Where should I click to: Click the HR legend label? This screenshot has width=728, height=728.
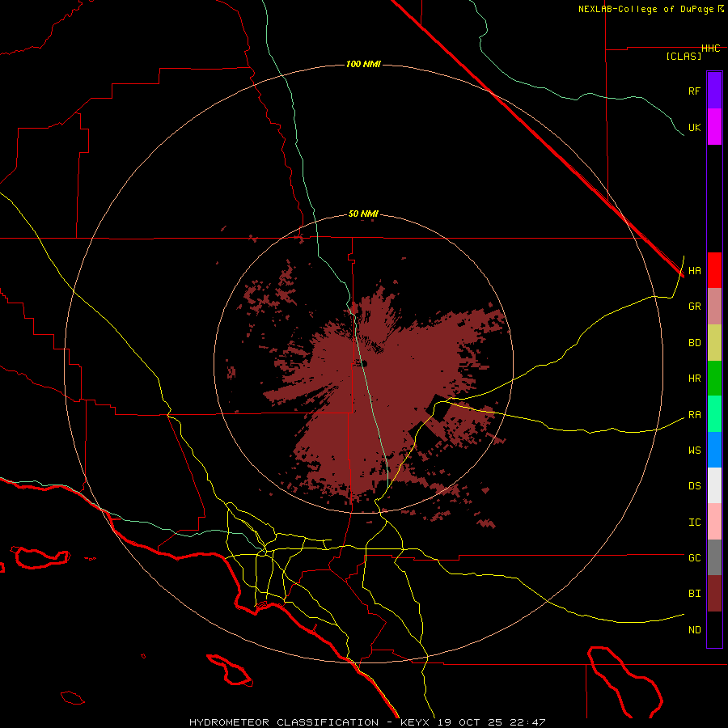click(x=694, y=379)
